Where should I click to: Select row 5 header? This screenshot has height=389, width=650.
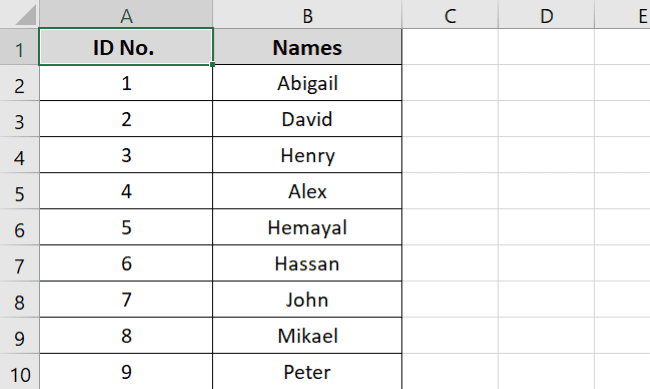tap(19, 191)
